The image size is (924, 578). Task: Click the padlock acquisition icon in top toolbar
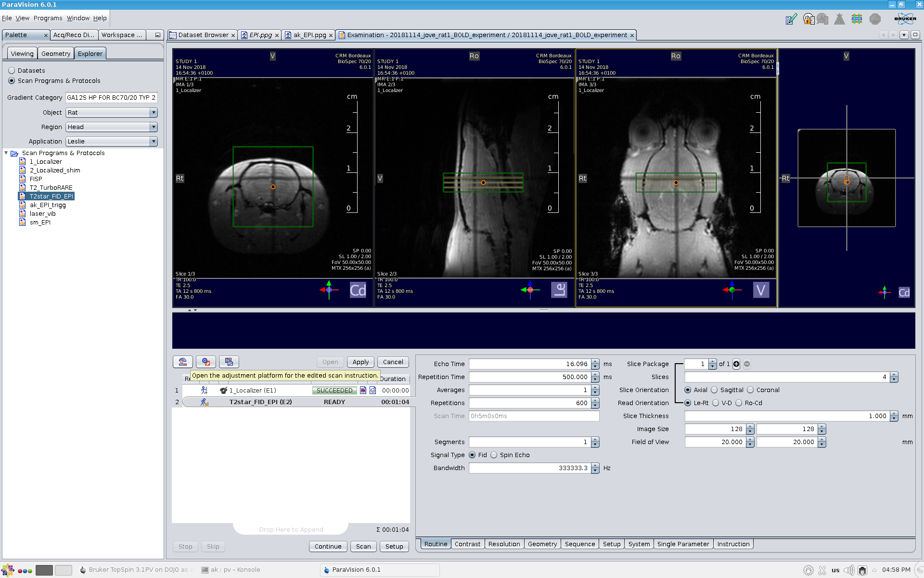coord(808,19)
